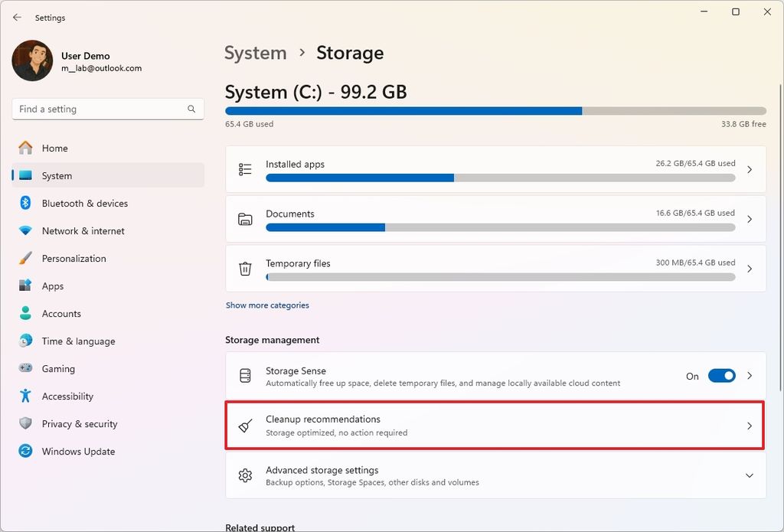Viewport: 784px width, 532px height.
Task: Click the 65.4 GB used text
Action: pyautogui.click(x=249, y=124)
